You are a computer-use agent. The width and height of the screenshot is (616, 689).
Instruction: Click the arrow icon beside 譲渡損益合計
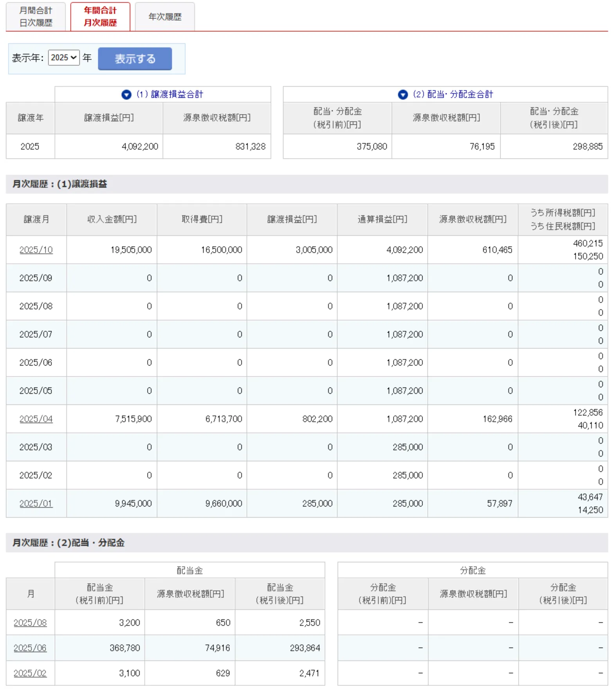(126, 95)
